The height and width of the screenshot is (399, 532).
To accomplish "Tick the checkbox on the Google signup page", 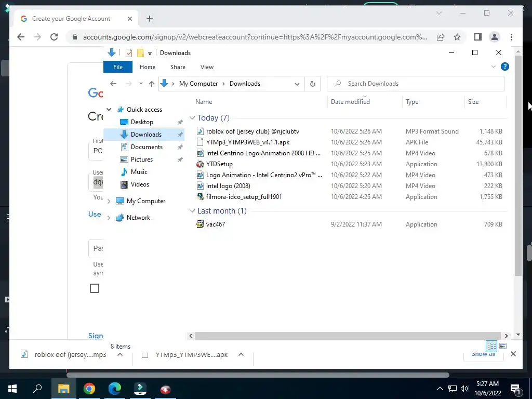I will pos(95,288).
